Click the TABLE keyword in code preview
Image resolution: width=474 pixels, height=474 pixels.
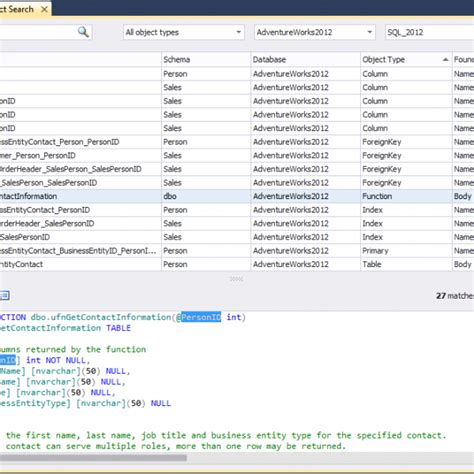coord(118,328)
